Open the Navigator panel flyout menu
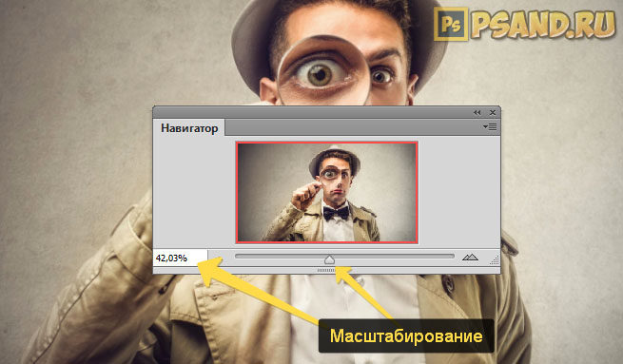This screenshot has height=364, width=623. (490, 127)
